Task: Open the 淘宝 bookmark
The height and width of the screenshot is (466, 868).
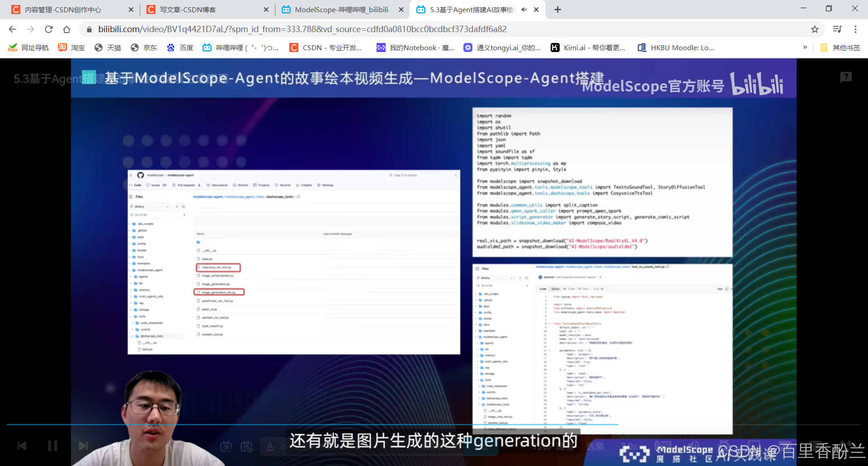Action: (x=71, y=48)
